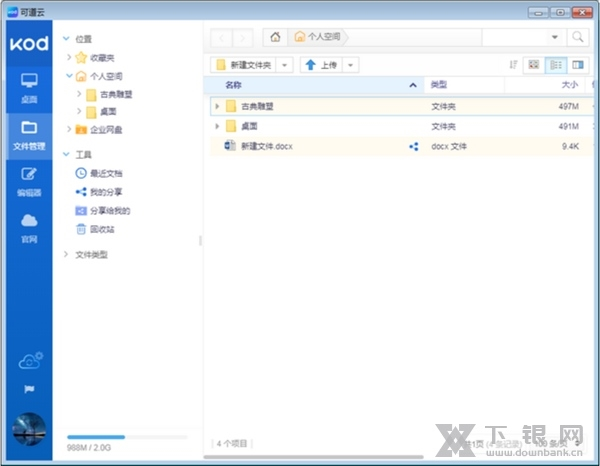Open 分享给我的 shared with me
This screenshot has width=600, height=466.
click(x=103, y=210)
